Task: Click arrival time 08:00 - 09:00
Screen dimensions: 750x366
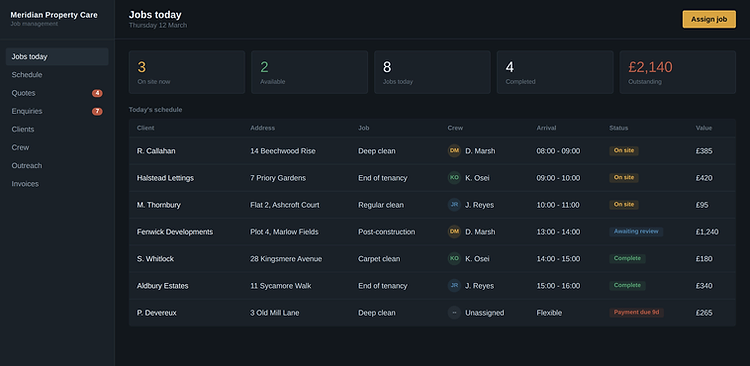Action: [558, 151]
